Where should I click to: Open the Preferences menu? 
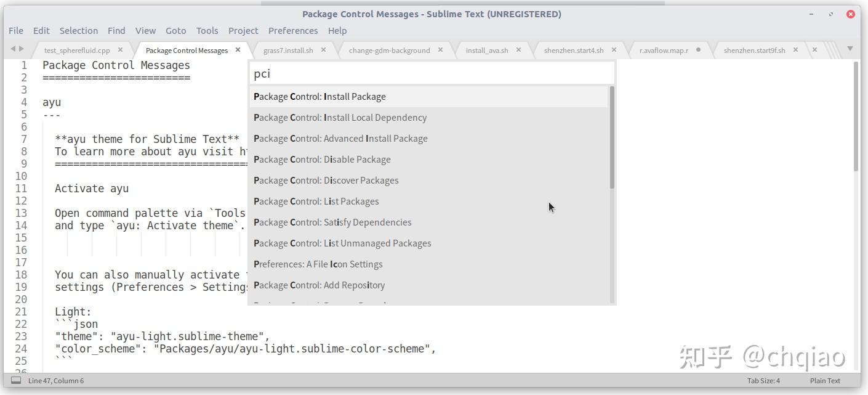pos(293,30)
